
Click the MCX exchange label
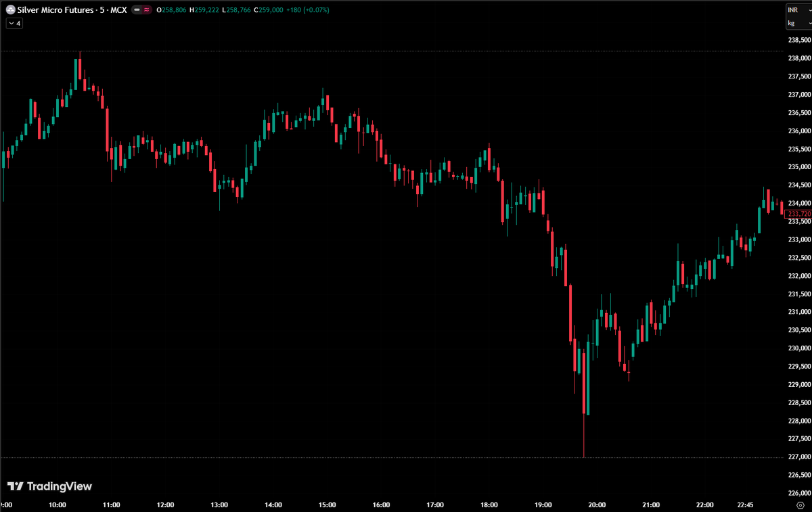[x=119, y=9]
